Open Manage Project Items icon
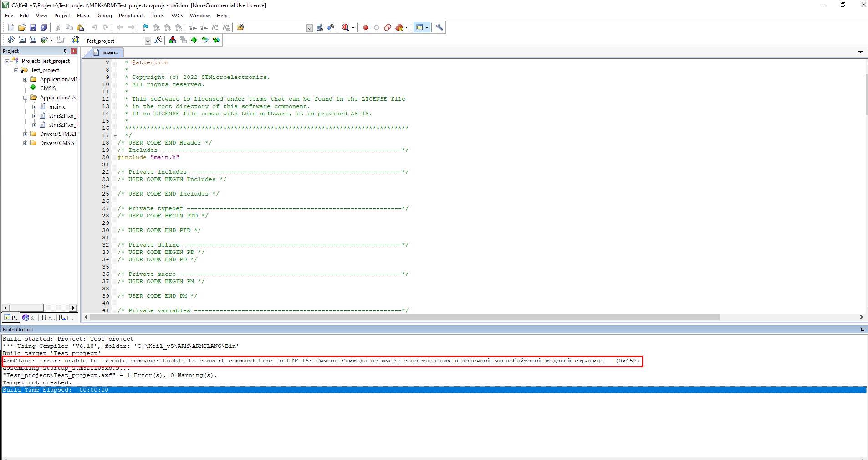This screenshot has height=460, width=868. point(173,40)
